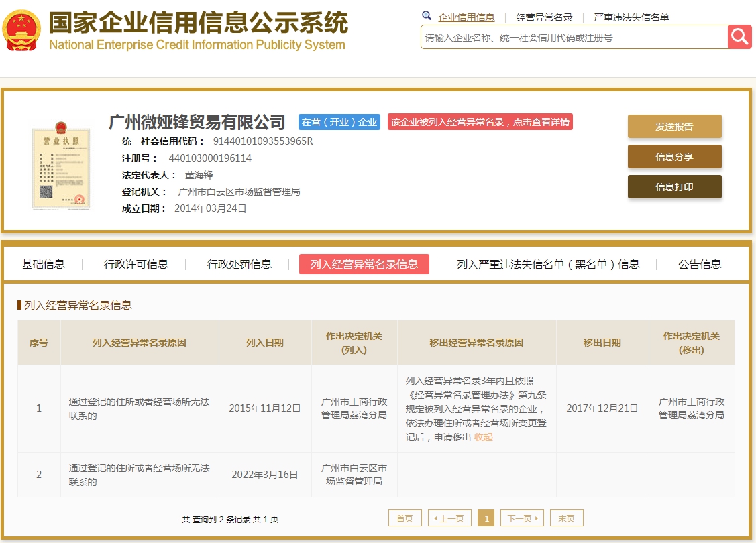
Task: Click establishment date 2014年03月24日
Action: pos(211,208)
